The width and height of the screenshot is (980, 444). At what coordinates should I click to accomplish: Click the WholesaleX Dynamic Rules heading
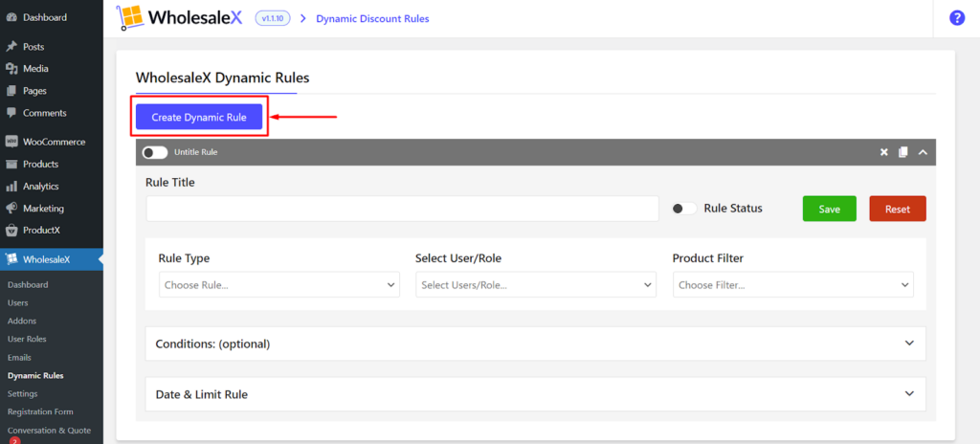point(222,78)
